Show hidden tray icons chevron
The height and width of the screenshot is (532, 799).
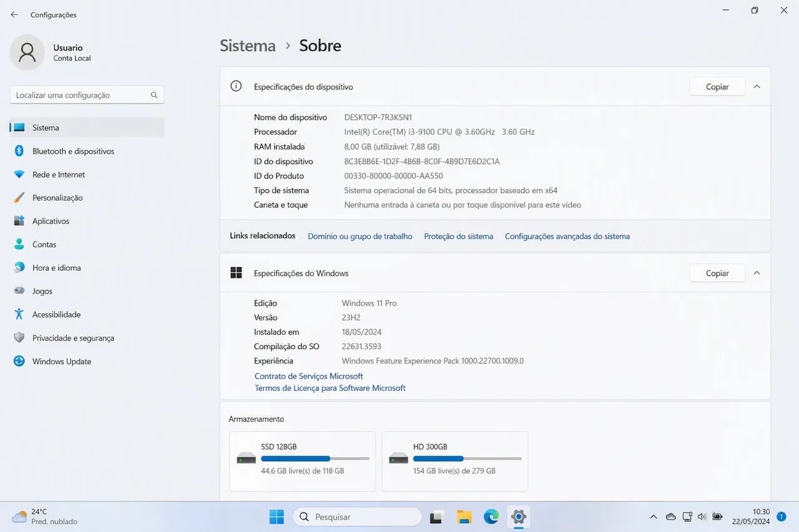click(x=654, y=516)
